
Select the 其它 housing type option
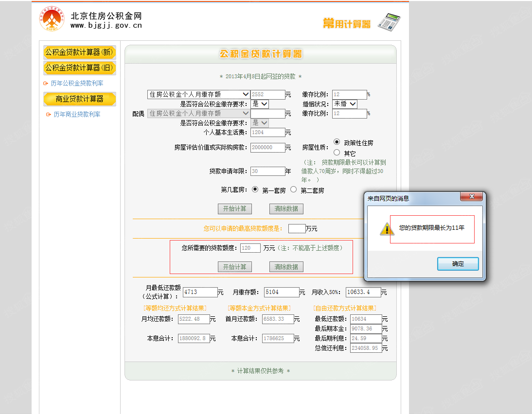(337, 153)
